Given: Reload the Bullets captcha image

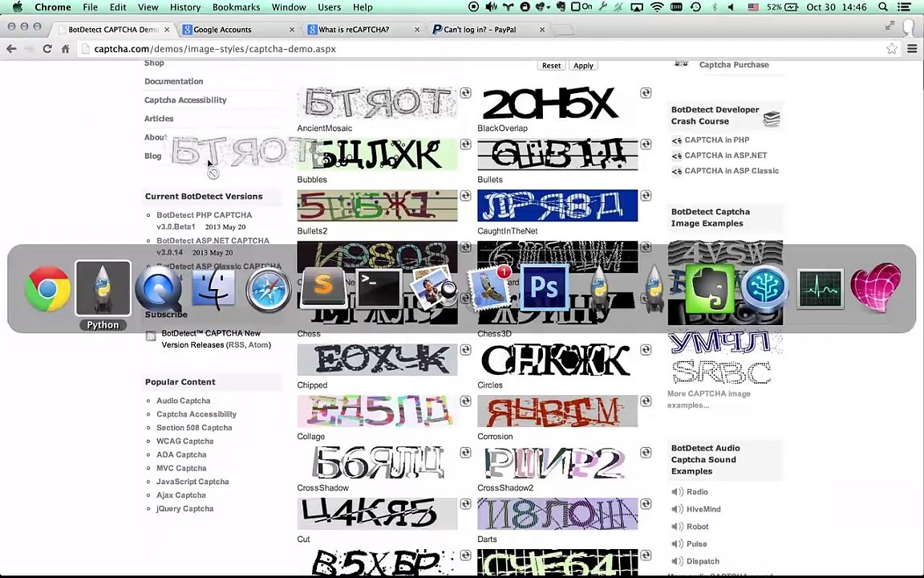Looking at the screenshot, I should [646, 144].
